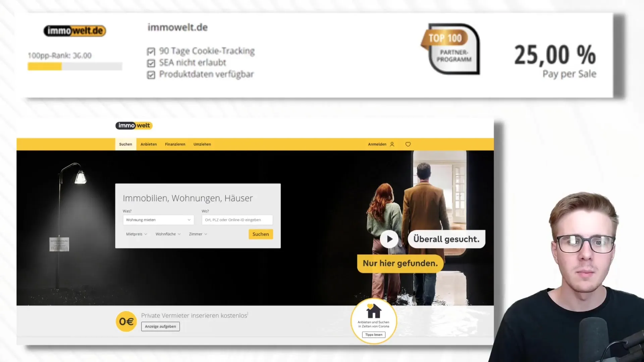Click the Anmelden login link
The height and width of the screenshot is (362, 644).
[377, 144]
